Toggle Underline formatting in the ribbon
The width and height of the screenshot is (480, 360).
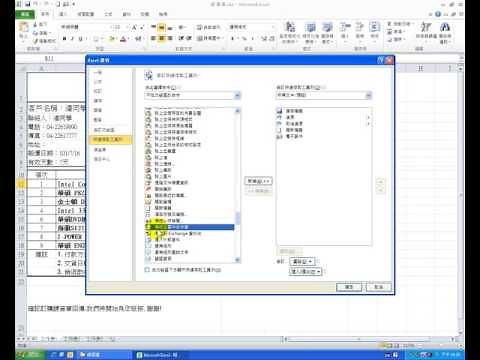81,39
